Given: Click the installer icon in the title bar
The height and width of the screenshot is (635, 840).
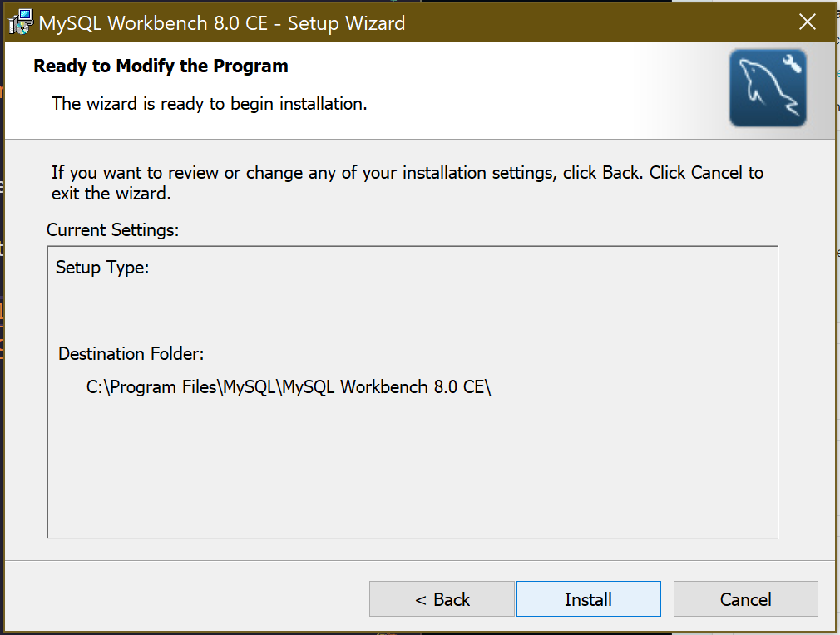Looking at the screenshot, I should click(x=20, y=22).
